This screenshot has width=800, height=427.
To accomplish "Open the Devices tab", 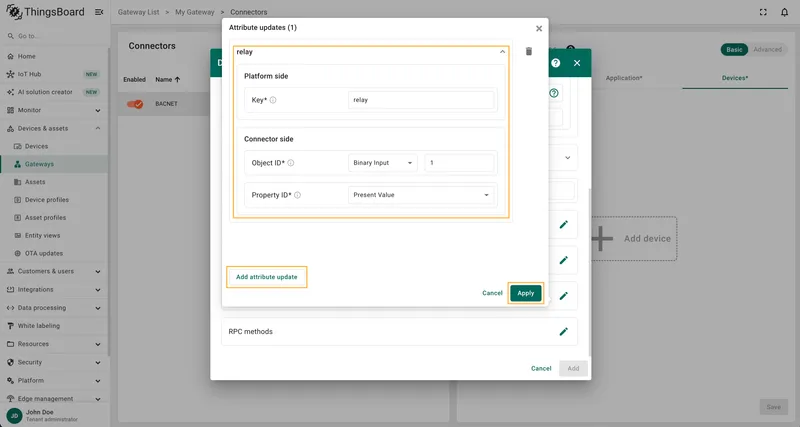I will 735,78.
